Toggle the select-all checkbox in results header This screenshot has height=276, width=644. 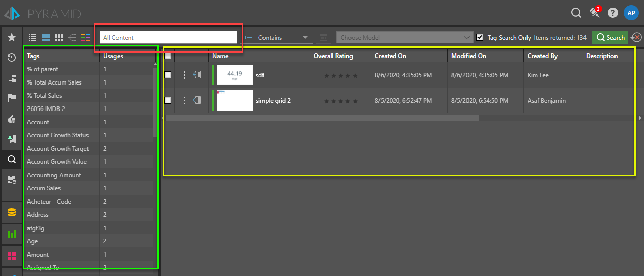[x=168, y=56]
